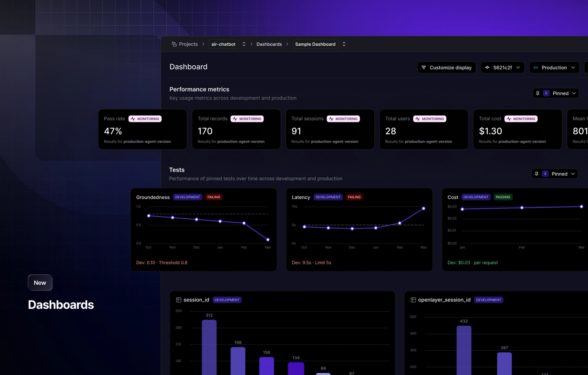
Task: Click the Cost DEVELOPMENT badge
Action: (x=476, y=197)
